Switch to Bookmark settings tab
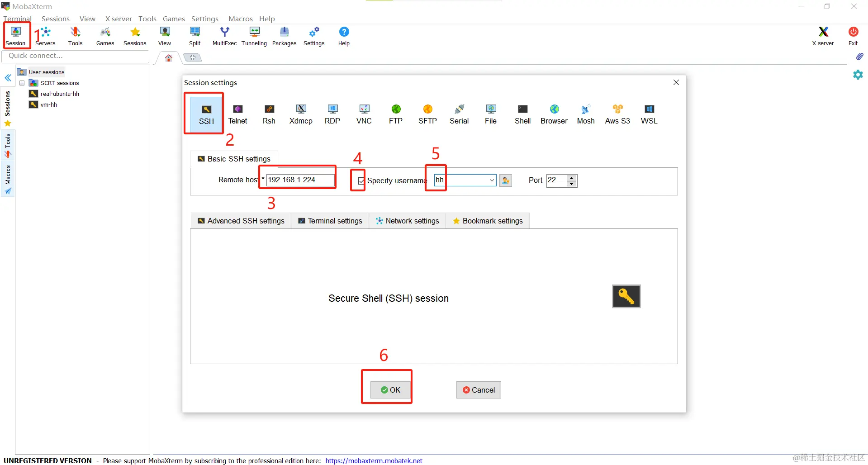868x465 pixels. 488,221
